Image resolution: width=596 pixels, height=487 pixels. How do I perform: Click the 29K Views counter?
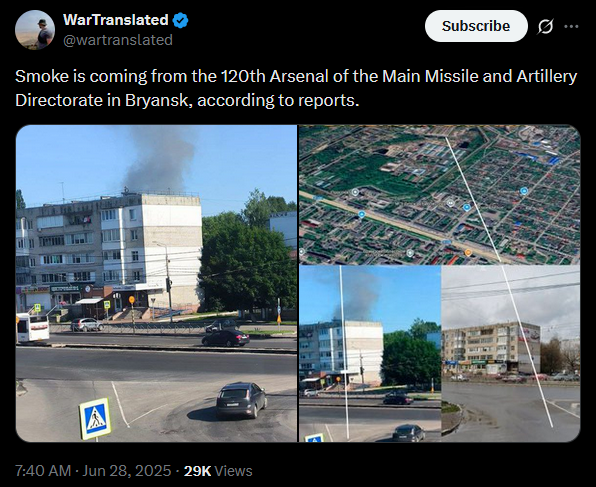(218, 471)
